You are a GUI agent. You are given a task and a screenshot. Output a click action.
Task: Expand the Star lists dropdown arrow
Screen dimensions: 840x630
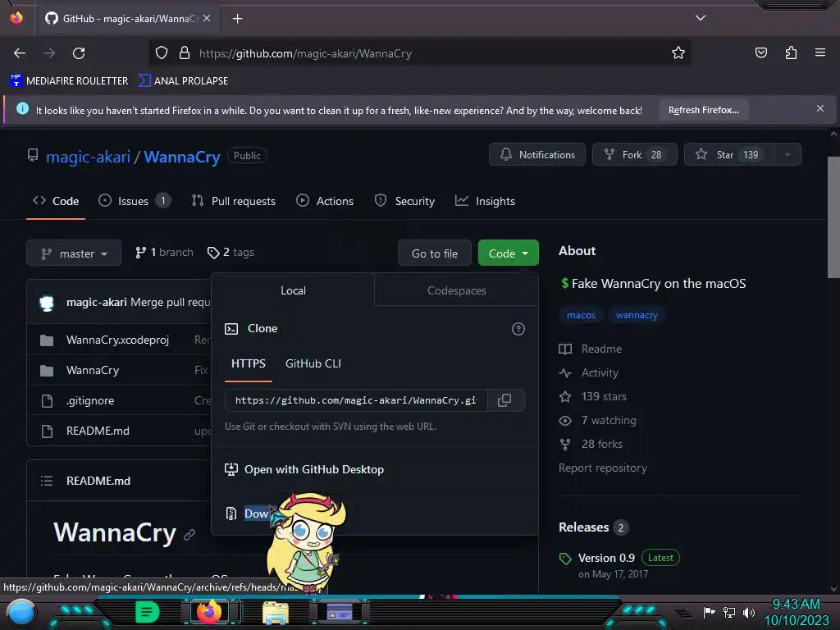tap(787, 154)
